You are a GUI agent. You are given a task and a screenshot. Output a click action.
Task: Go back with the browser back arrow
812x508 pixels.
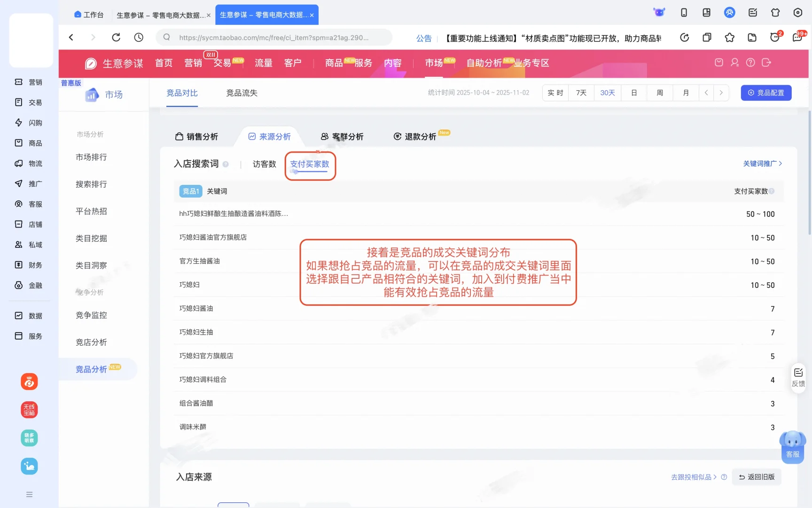click(71, 37)
